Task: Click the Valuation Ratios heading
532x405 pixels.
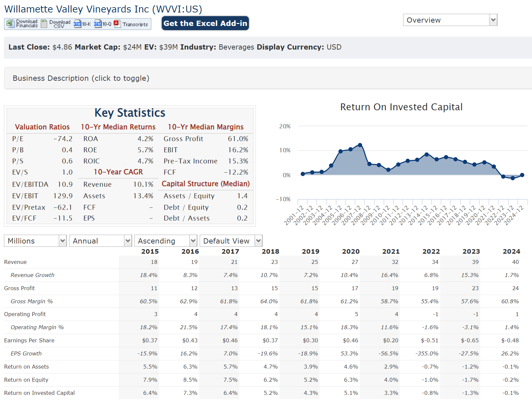Action: tap(42, 127)
